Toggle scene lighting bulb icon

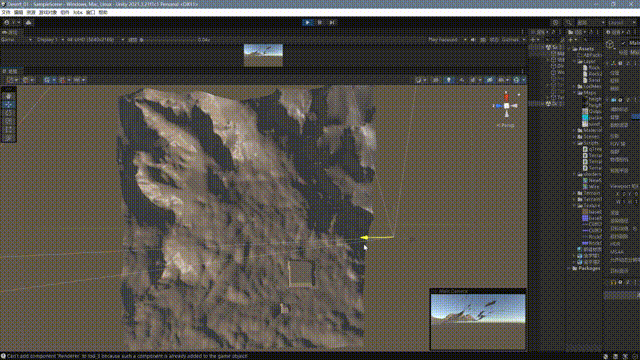(449, 80)
